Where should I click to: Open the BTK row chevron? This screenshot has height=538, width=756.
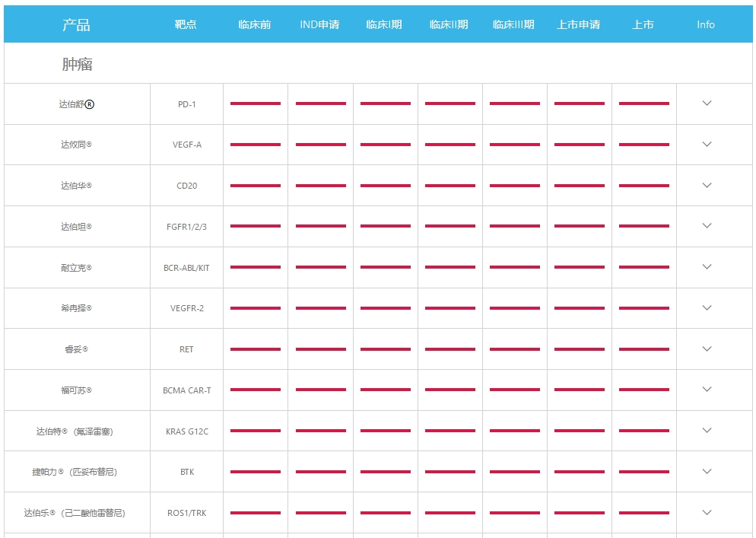(x=707, y=472)
